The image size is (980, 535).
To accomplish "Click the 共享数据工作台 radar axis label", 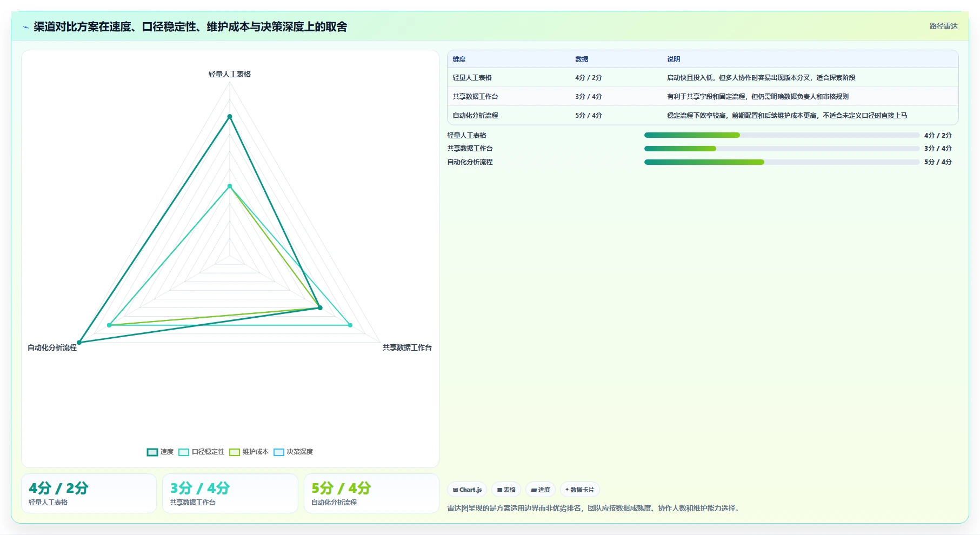I will pyautogui.click(x=407, y=347).
